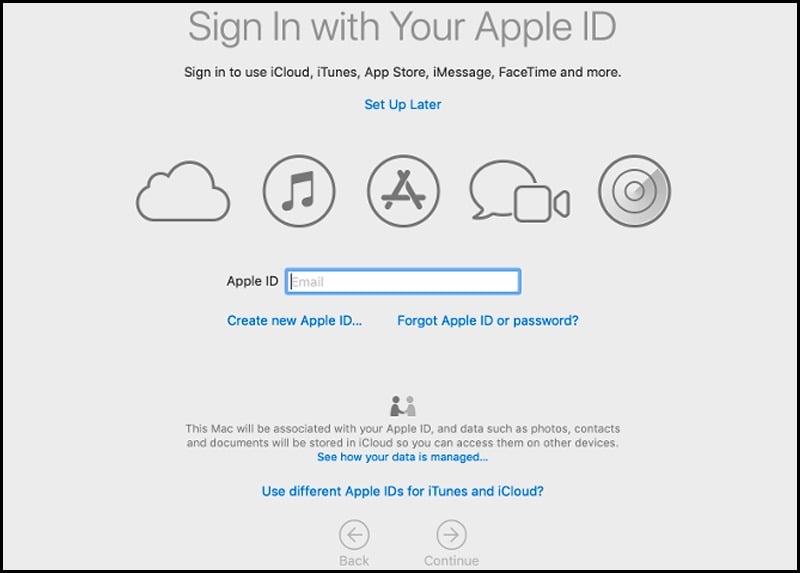Click the Continue label
This screenshot has width=800, height=573.
(x=452, y=561)
